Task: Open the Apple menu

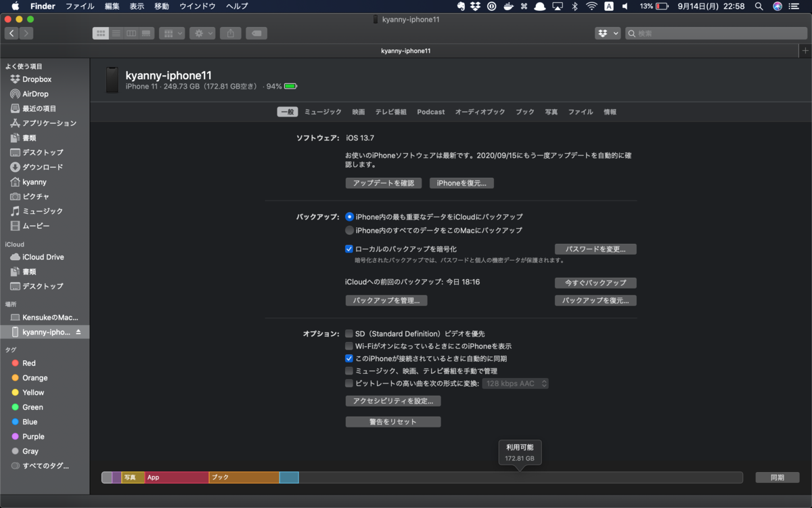Action: [15, 6]
